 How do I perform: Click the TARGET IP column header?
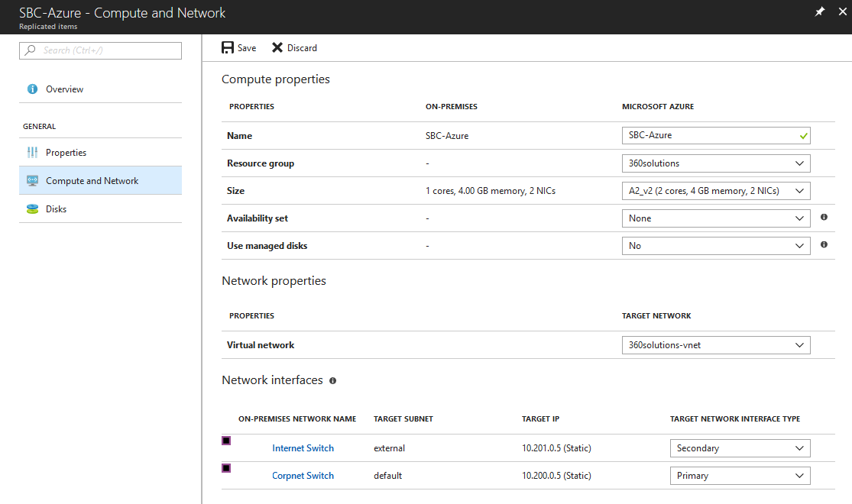(541, 418)
